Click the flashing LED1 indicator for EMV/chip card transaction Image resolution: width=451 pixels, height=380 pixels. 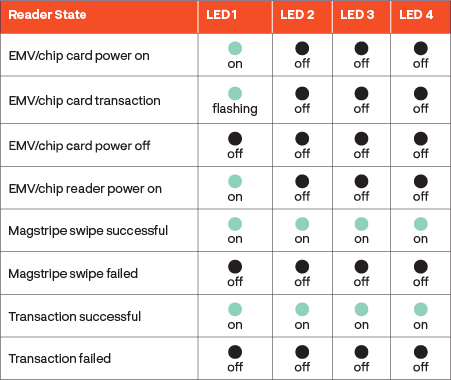[235, 94]
